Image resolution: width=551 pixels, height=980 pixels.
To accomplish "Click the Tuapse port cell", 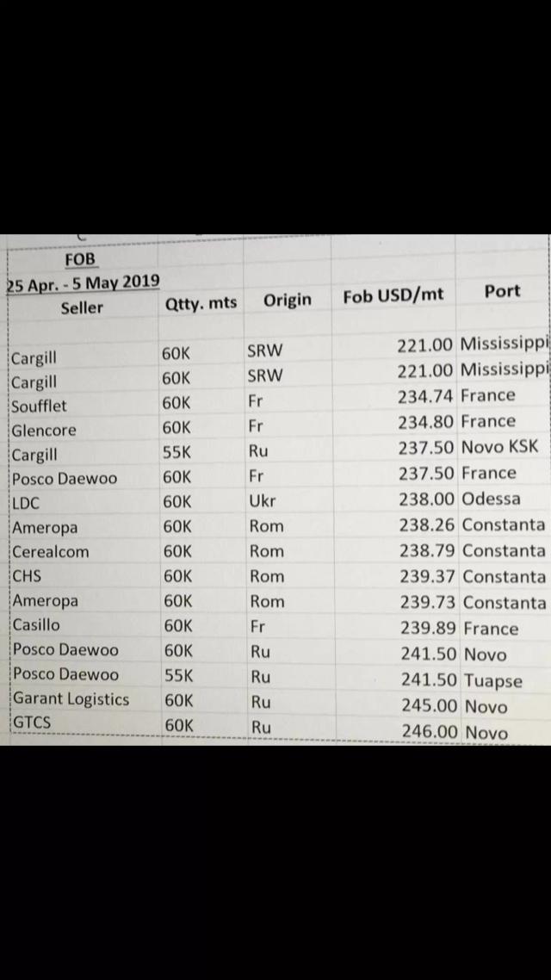I will click(492, 680).
